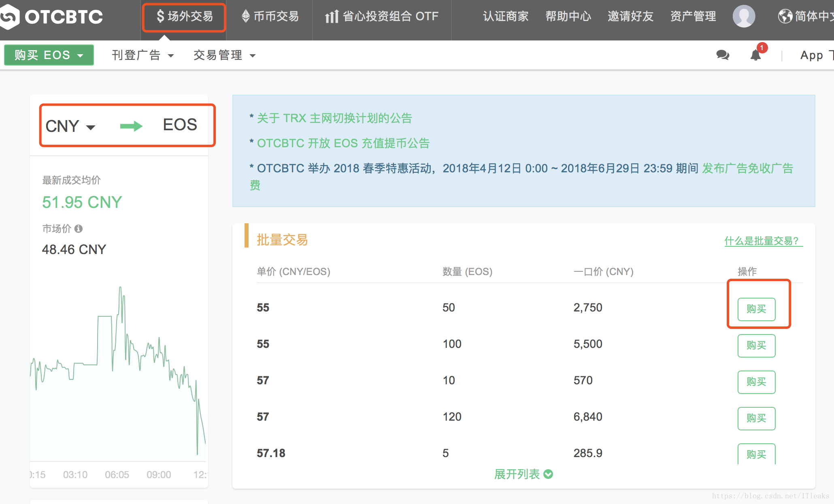Click the App download link
The height and width of the screenshot is (504, 834).
[x=816, y=55]
